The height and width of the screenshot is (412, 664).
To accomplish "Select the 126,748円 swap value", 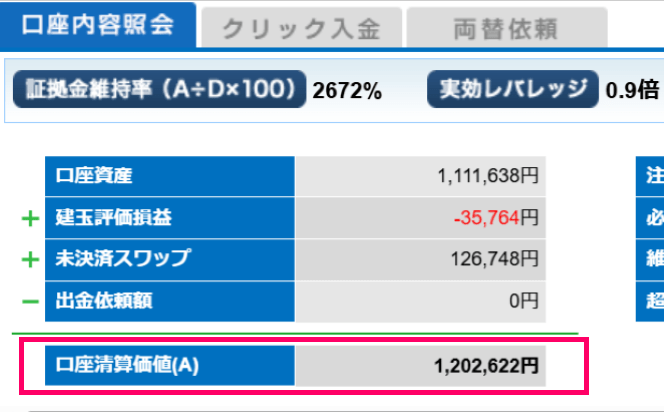I will pos(494,260).
